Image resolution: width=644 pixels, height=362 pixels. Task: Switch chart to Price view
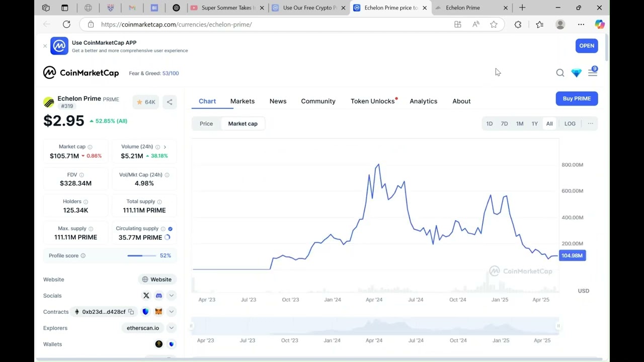206,124
